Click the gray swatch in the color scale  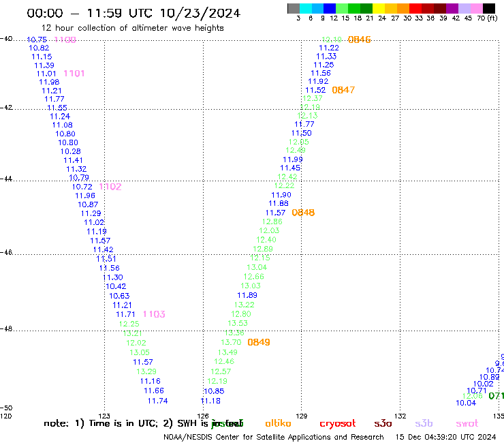tap(294, 8)
